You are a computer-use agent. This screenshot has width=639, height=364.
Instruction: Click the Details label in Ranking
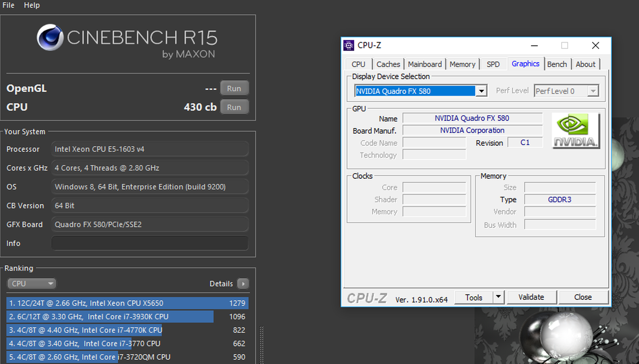pos(221,284)
